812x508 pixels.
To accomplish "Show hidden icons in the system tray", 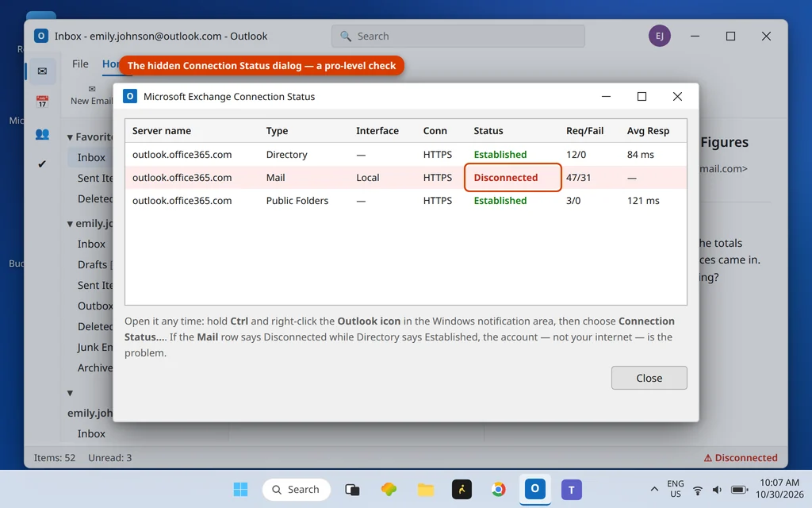I will [654, 489].
